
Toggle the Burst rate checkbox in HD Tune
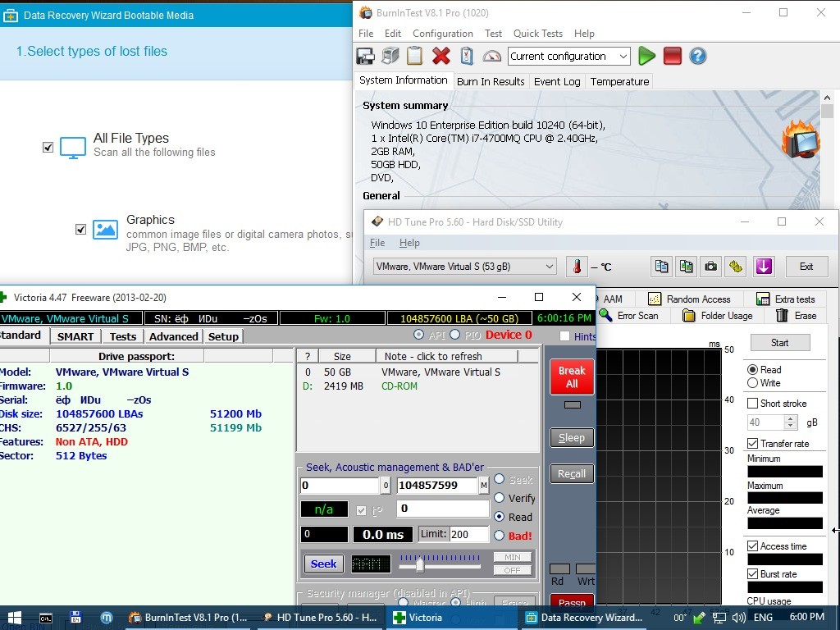pos(753,573)
